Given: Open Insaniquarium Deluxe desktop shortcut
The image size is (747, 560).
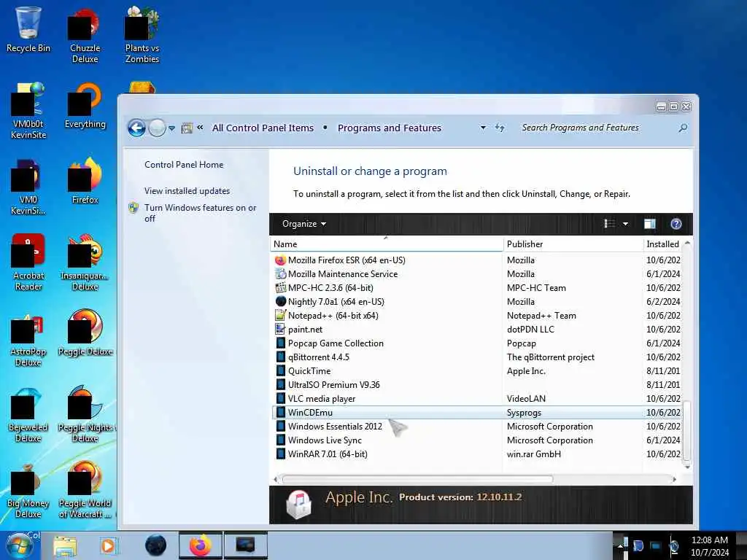Looking at the screenshot, I should click(85, 262).
